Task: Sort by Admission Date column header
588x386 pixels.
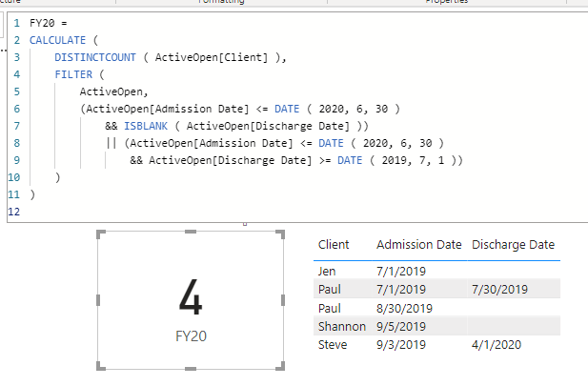Action: click(x=419, y=245)
